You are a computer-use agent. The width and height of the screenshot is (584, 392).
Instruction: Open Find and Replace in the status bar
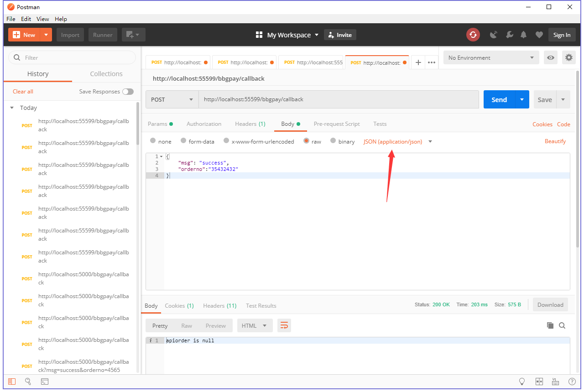28,382
